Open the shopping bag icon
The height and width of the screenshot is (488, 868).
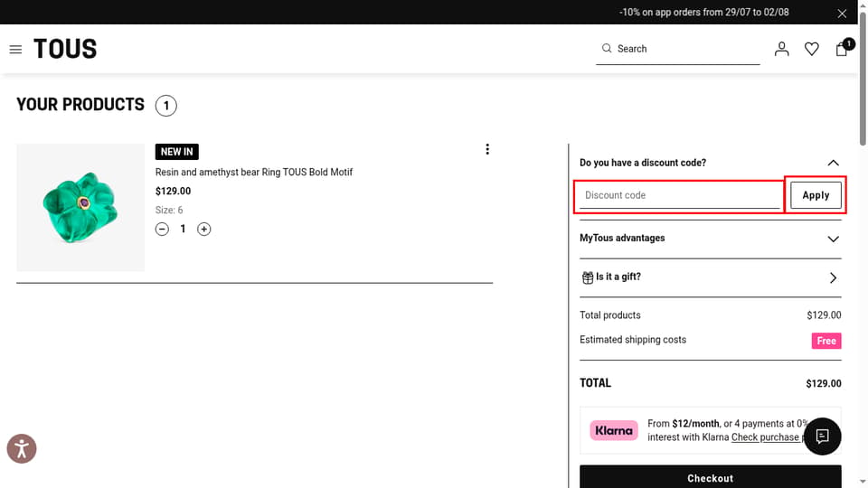tap(842, 49)
